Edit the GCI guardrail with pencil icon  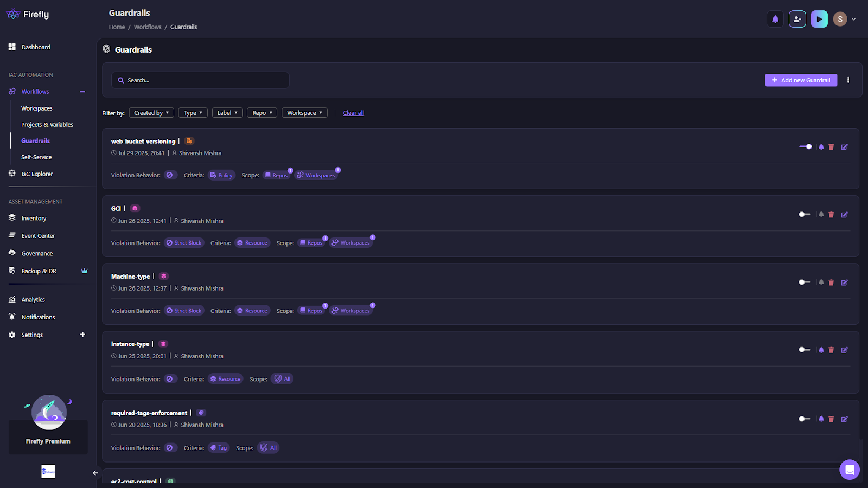844,215
